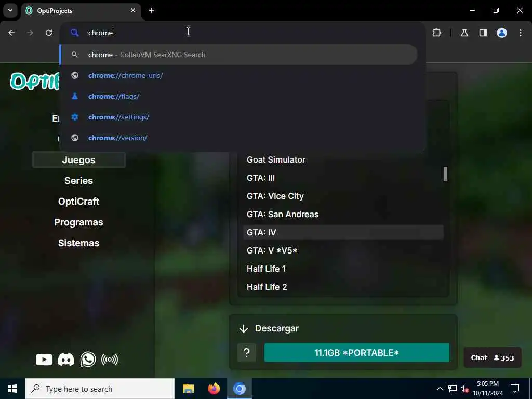Choose the chrome://flags/ suggestion
The width and height of the screenshot is (532, 399).
point(238,96)
